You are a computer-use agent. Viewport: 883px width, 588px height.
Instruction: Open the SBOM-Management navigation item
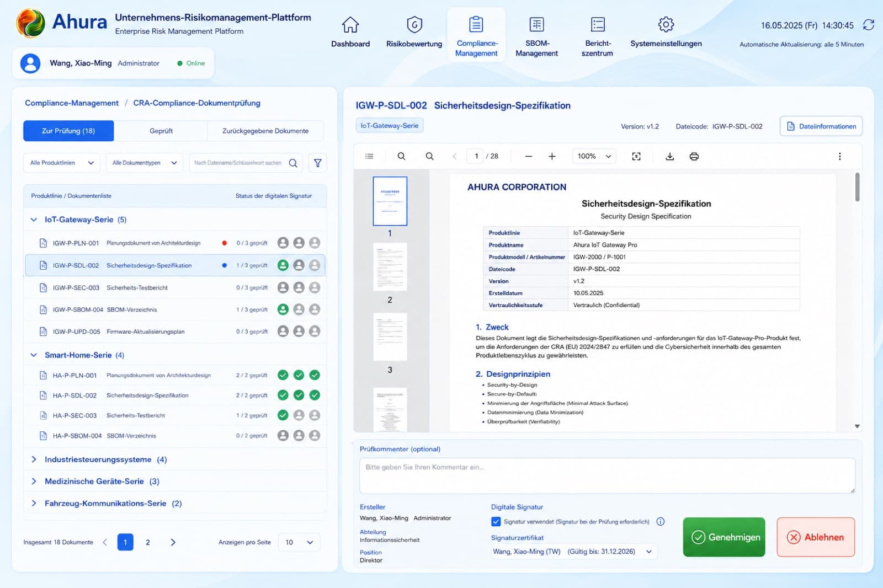click(x=536, y=36)
